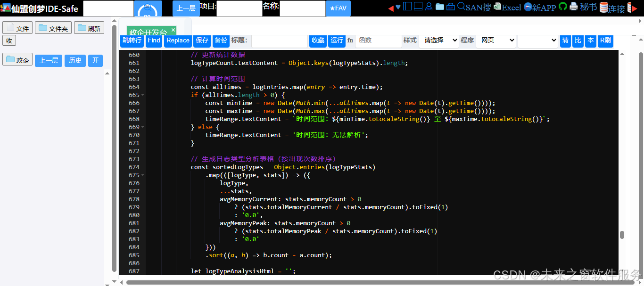Switch to the 政企开发台 tab
644x286 pixels.
point(148,32)
